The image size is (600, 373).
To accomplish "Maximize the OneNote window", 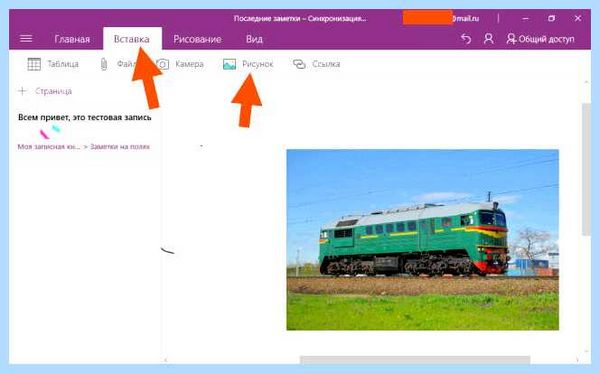I will click(x=551, y=18).
